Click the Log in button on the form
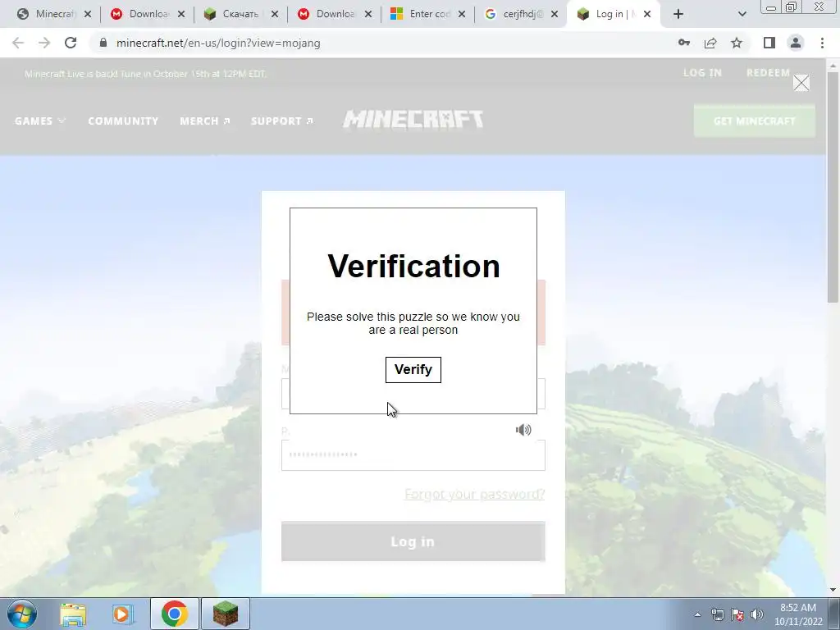This screenshot has width=840, height=630. coord(413,541)
